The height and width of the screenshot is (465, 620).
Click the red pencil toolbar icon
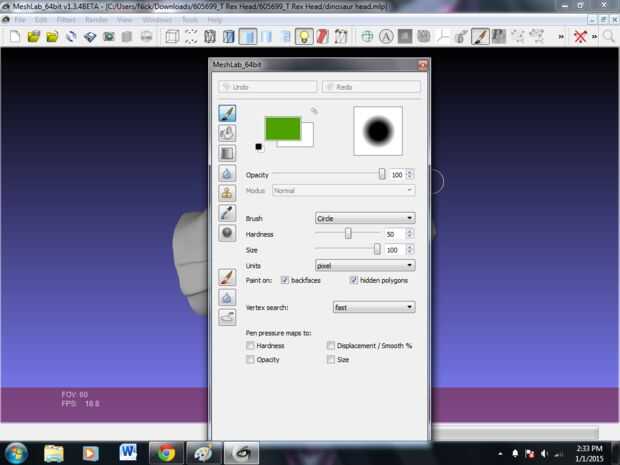tap(322, 37)
